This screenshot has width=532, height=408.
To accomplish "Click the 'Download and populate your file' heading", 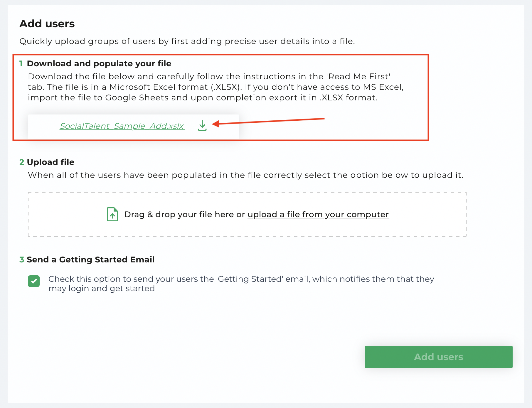I will [x=99, y=63].
